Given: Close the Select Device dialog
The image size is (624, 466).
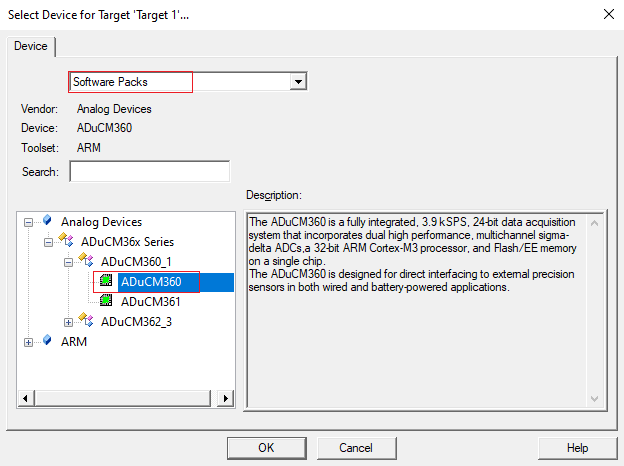Looking at the screenshot, I should point(608,14).
